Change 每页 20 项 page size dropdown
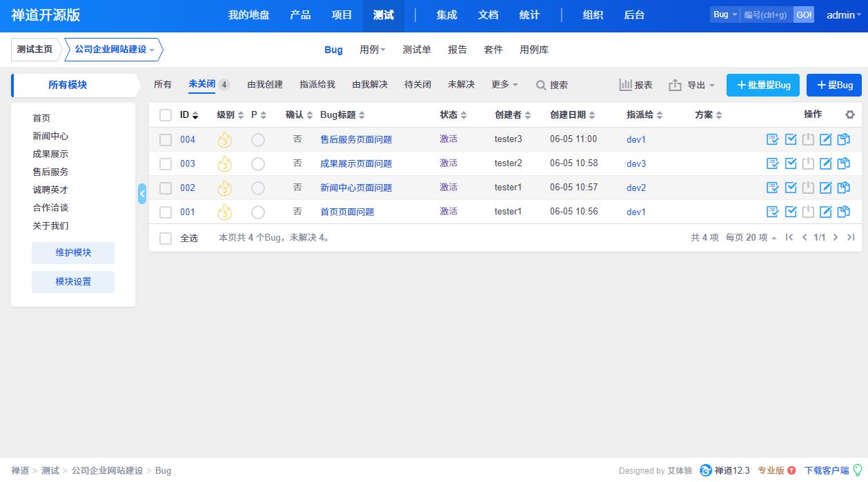Image resolution: width=868 pixels, height=482 pixels. 751,237
